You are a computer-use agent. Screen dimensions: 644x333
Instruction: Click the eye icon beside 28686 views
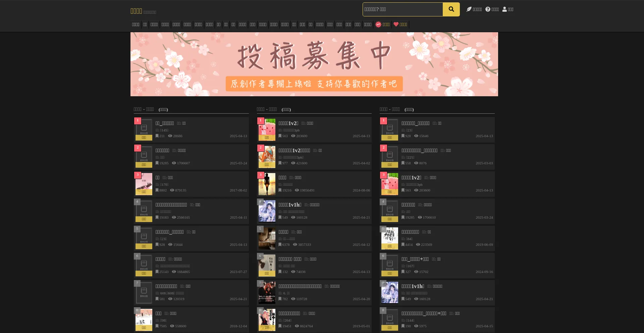(x=170, y=136)
